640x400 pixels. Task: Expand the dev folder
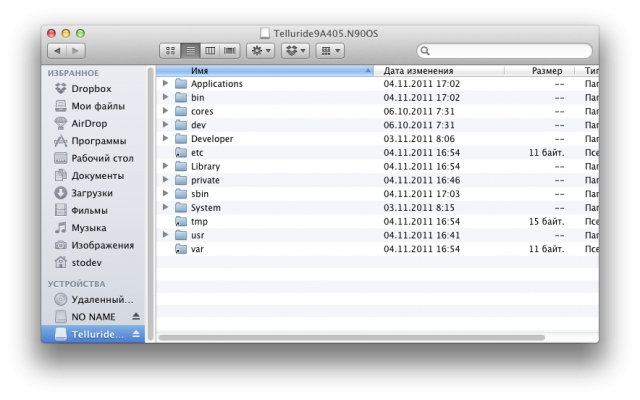coord(165,124)
